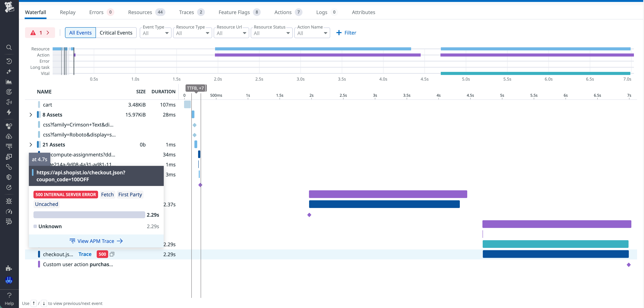Open the Feature Flags tab
The width and height of the screenshot is (644, 308).
(234, 12)
